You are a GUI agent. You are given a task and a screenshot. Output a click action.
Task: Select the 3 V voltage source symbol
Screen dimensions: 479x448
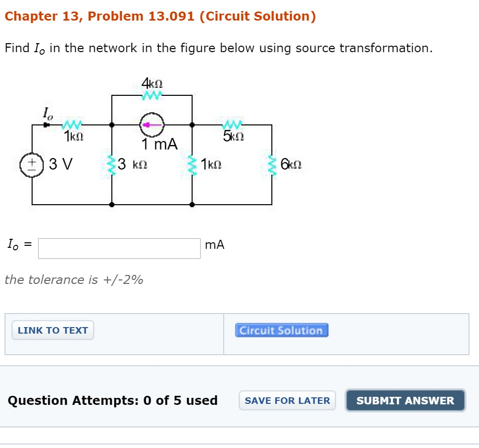pos(32,165)
